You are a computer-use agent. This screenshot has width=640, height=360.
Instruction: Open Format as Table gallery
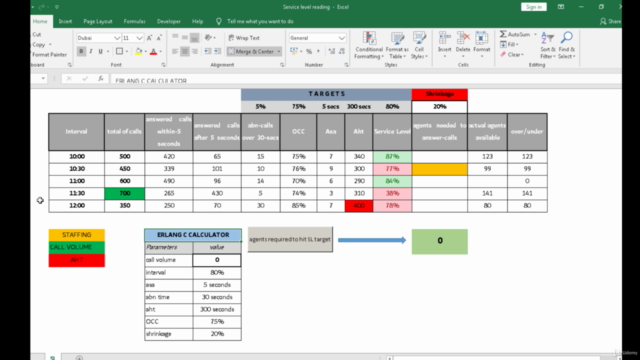point(397,45)
